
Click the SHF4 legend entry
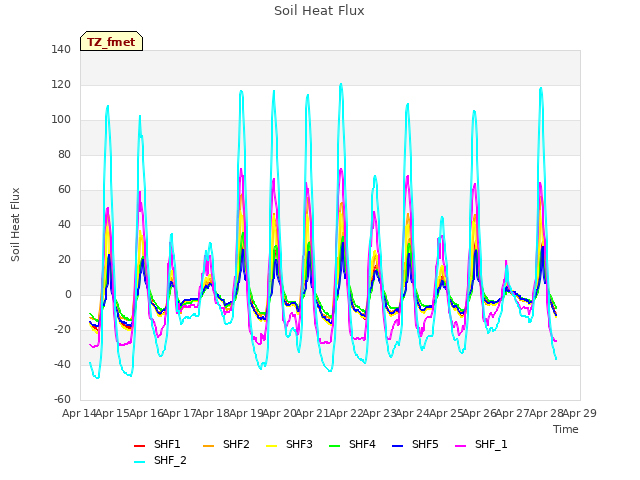coord(352,444)
